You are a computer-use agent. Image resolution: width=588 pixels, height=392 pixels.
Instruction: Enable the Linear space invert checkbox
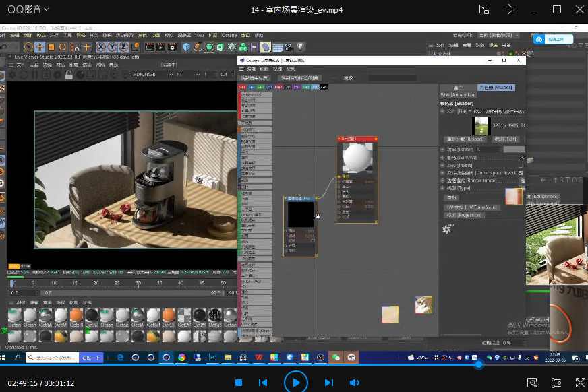pos(520,172)
